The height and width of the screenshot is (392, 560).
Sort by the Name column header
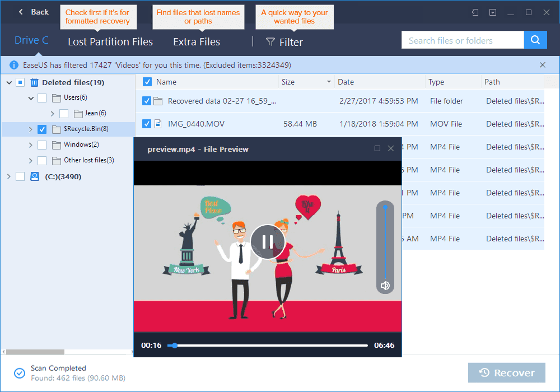(x=166, y=82)
